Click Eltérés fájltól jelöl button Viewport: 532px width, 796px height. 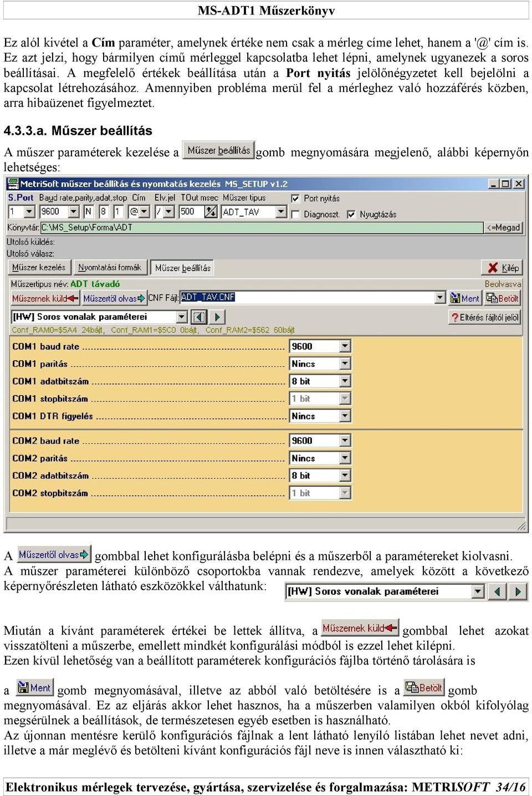pyautogui.click(x=485, y=317)
